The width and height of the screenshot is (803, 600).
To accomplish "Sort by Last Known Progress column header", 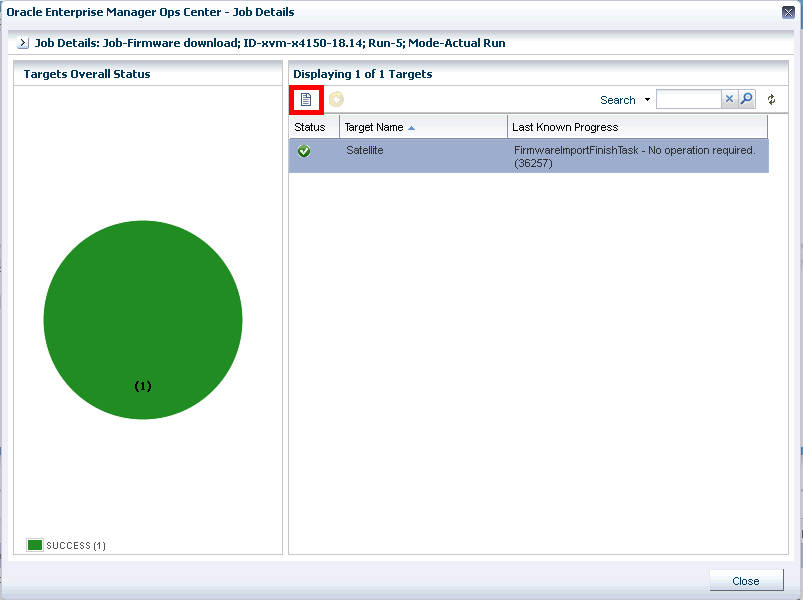I will coord(638,127).
